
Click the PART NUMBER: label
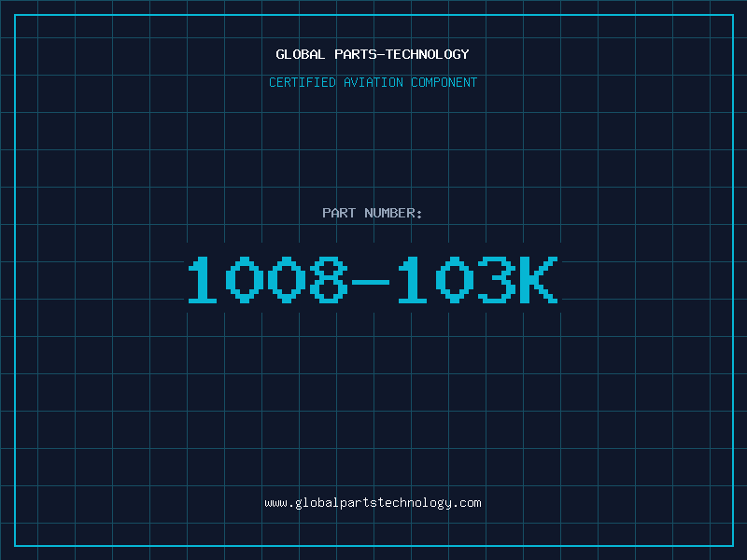click(373, 213)
